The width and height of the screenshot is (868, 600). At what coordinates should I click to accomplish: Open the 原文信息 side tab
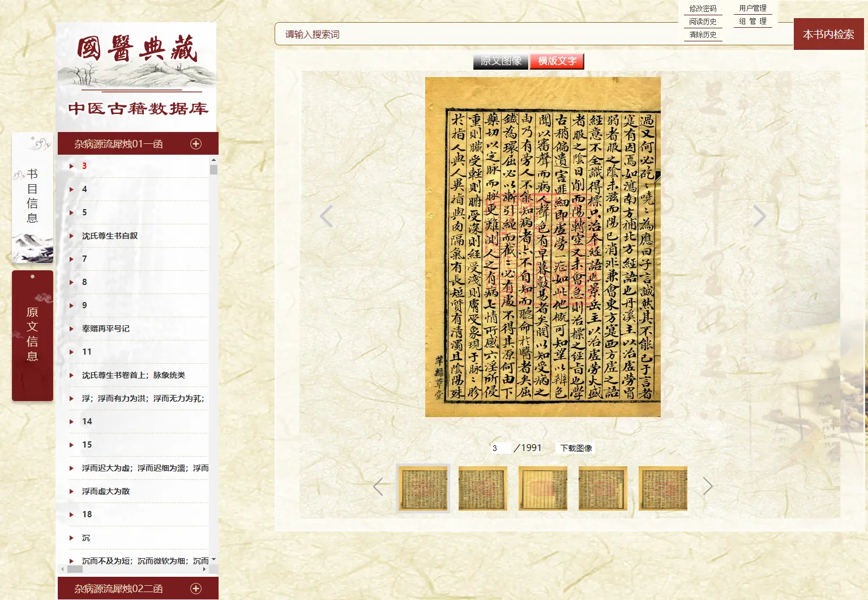pyautogui.click(x=32, y=335)
